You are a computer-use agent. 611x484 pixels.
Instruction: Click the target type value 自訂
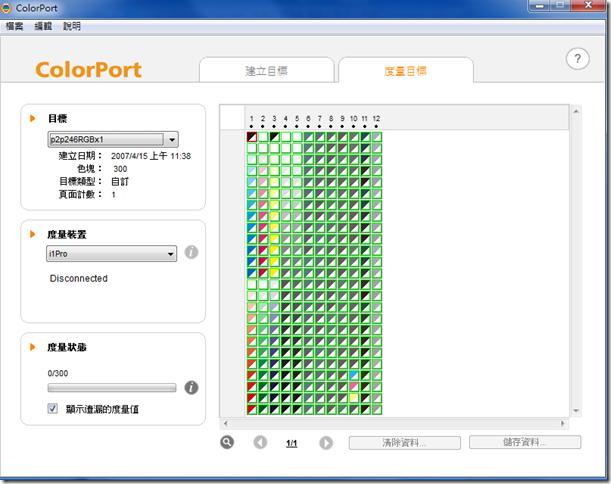120,182
